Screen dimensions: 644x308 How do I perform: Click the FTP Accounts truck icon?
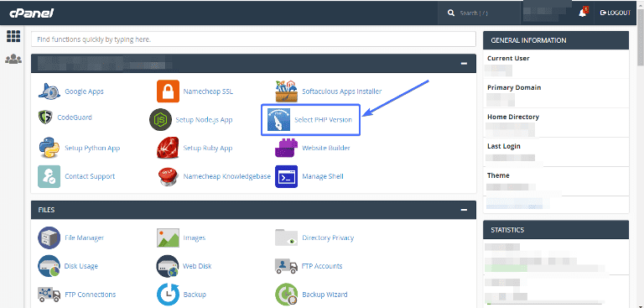click(x=286, y=266)
